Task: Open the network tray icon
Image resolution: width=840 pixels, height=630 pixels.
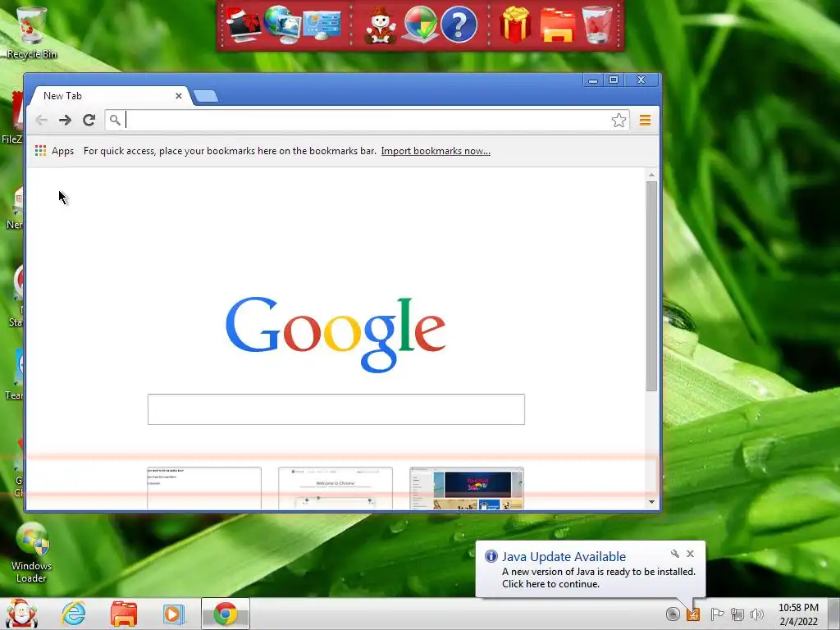Action: pos(737,614)
